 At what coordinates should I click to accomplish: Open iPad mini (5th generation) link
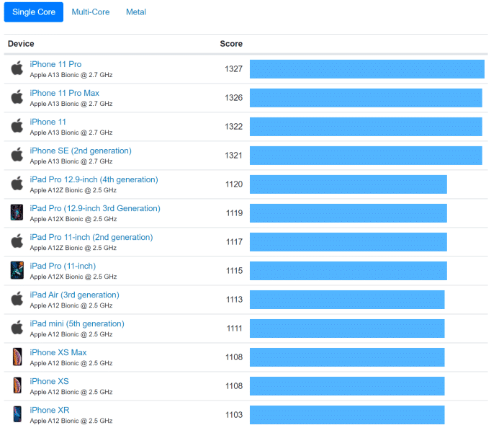[x=77, y=323]
